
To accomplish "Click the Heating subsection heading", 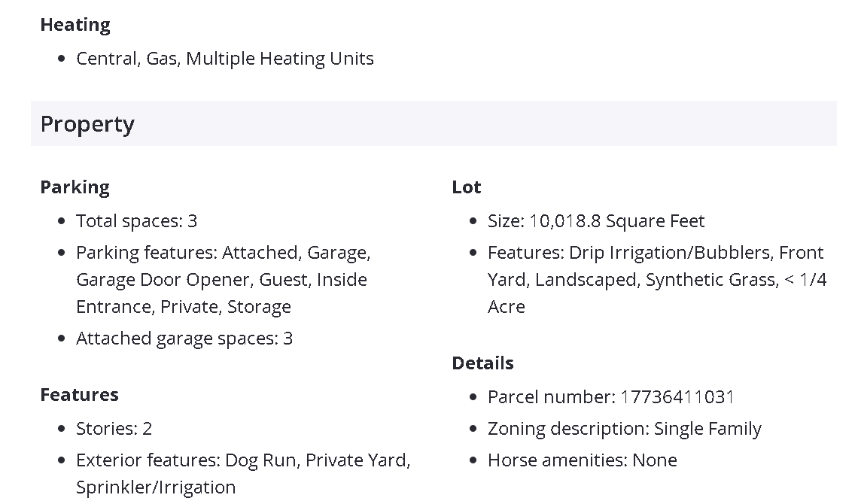I will click(75, 25).
